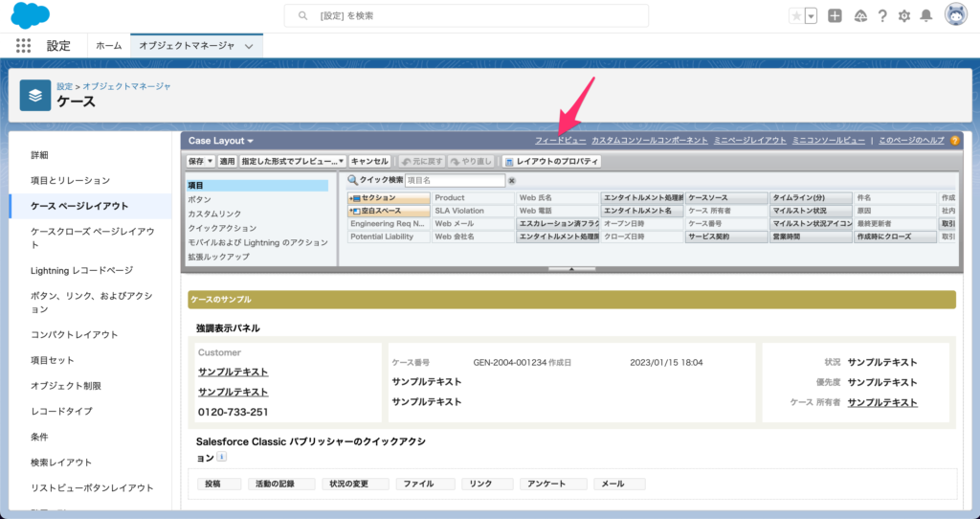The image size is (980, 519).
Task: Expand the 保存 button dropdown arrow
Action: pyautogui.click(x=211, y=162)
